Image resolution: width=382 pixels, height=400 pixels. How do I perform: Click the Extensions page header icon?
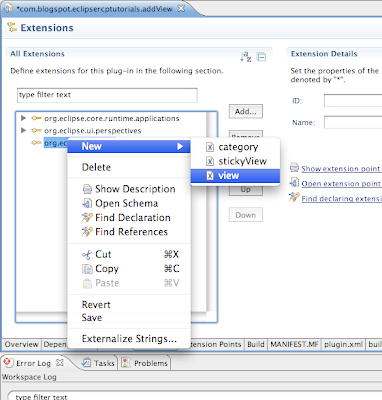12,28
